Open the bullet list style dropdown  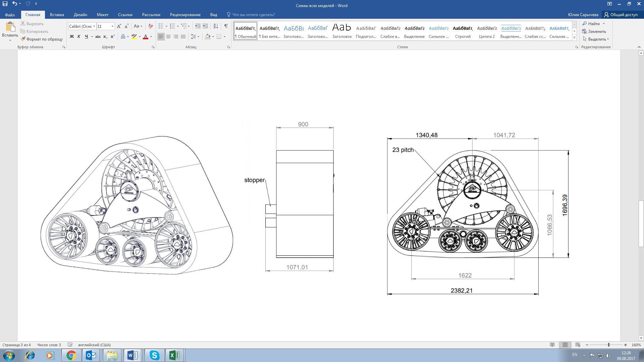(x=166, y=26)
